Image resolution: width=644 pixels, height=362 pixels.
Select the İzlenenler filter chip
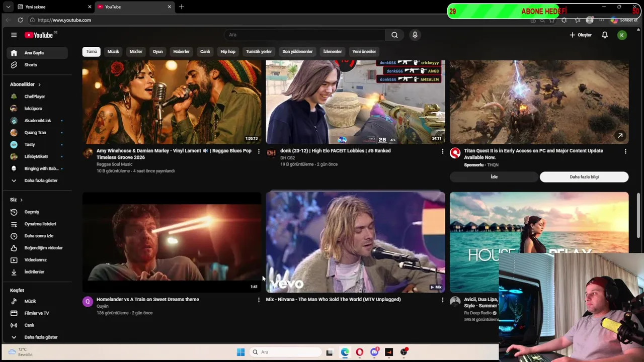333,51
